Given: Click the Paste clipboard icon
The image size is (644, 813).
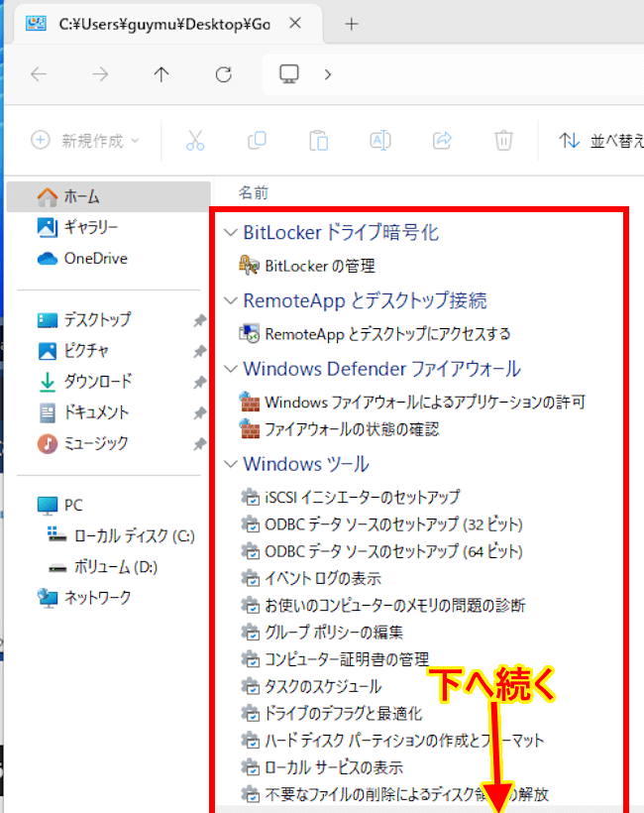Looking at the screenshot, I should (319, 141).
